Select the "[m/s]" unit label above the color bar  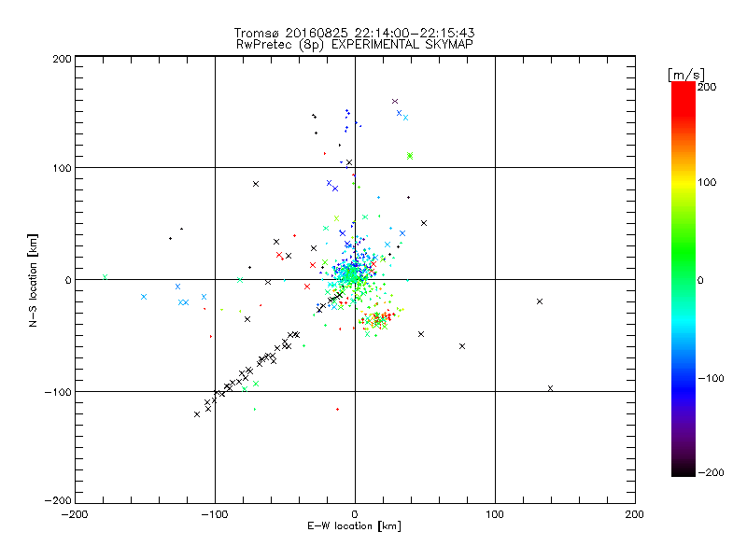(x=686, y=75)
